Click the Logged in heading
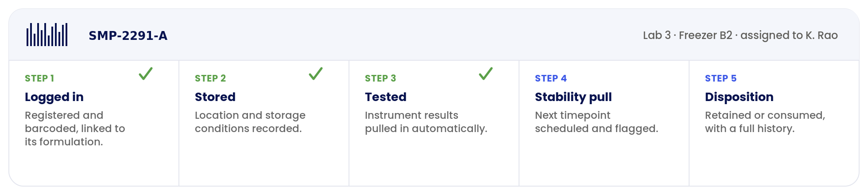This screenshot has height=195, width=868. point(54,97)
